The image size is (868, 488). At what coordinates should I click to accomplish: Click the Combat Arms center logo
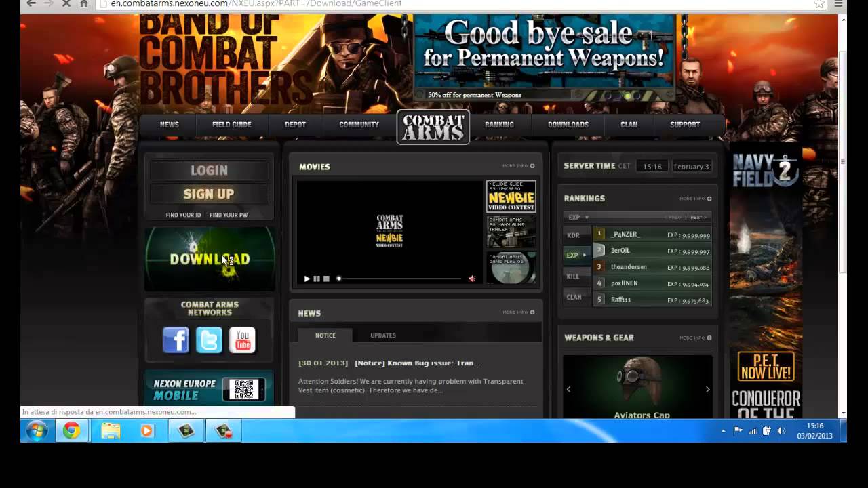[433, 127]
